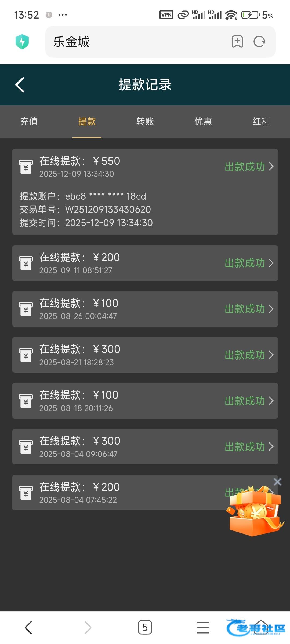Switch to the 充值 tab
This screenshot has height=644, width=290.
(x=29, y=121)
